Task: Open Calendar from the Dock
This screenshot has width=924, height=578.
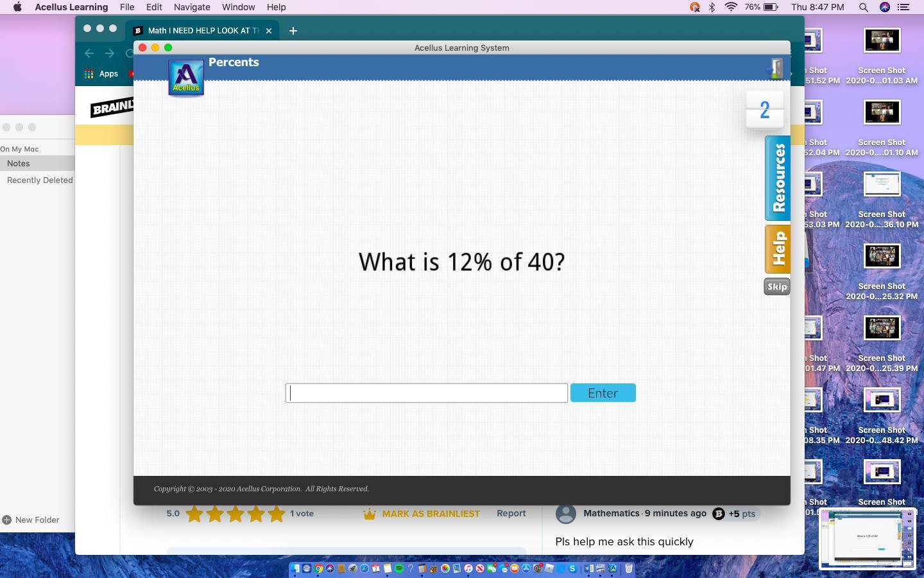Action: click(x=376, y=568)
